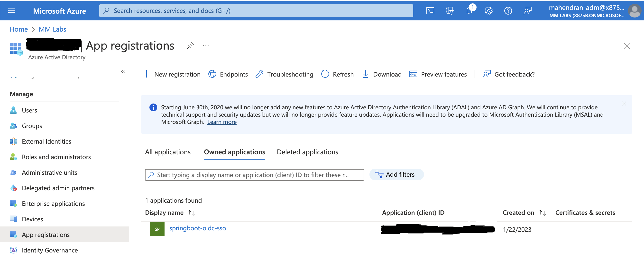The height and width of the screenshot is (260, 644).
Task: Switch to Deleted applications tab
Action: pos(307,152)
